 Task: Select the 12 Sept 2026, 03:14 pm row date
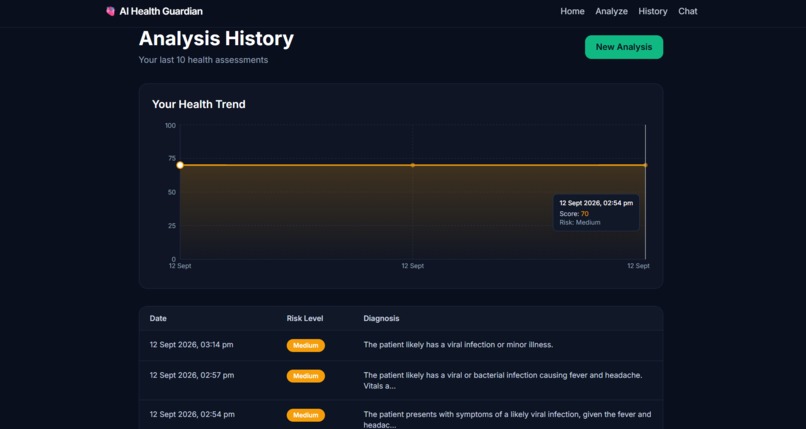pos(191,345)
